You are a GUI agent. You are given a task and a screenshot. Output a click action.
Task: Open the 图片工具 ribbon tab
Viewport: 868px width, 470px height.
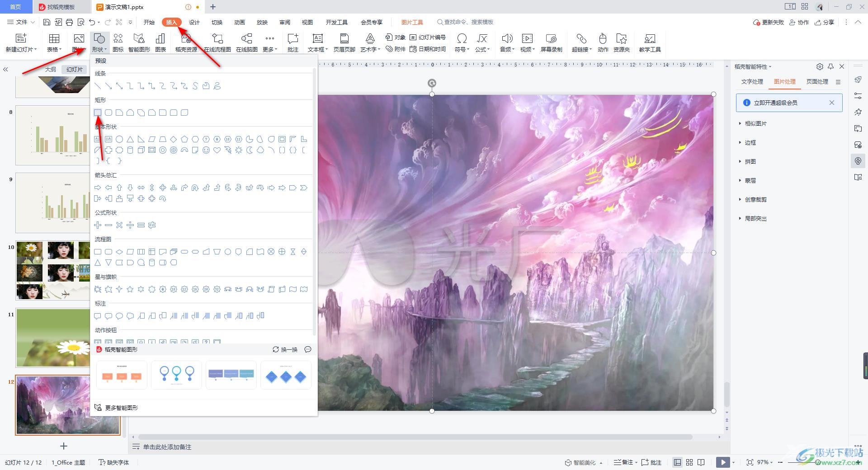[412, 22]
